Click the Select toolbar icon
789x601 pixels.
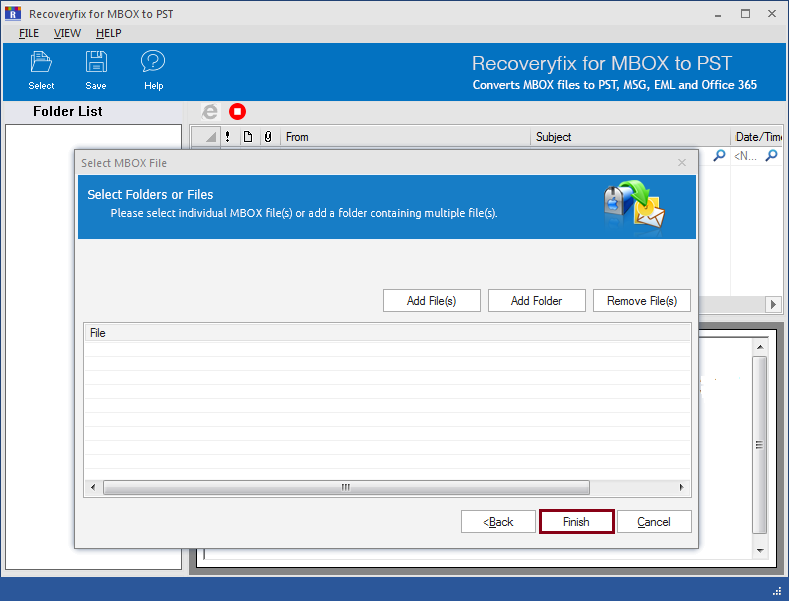coord(41,70)
